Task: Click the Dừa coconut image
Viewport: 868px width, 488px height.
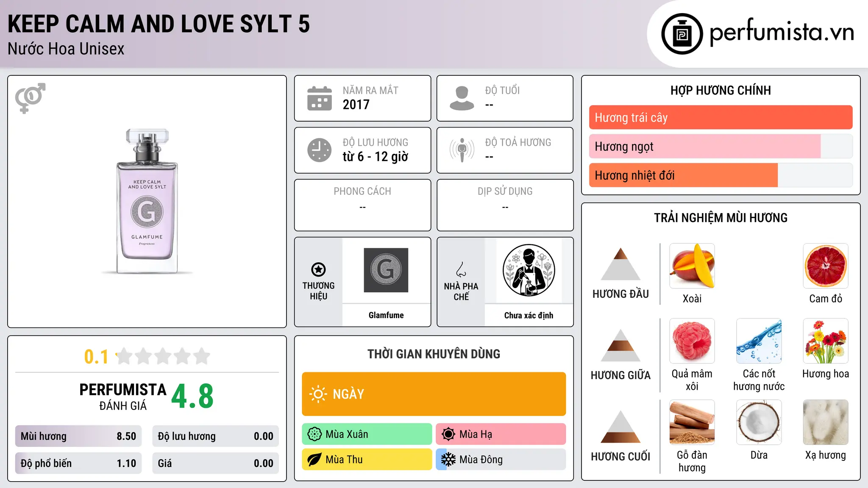Action: point(759,422)
